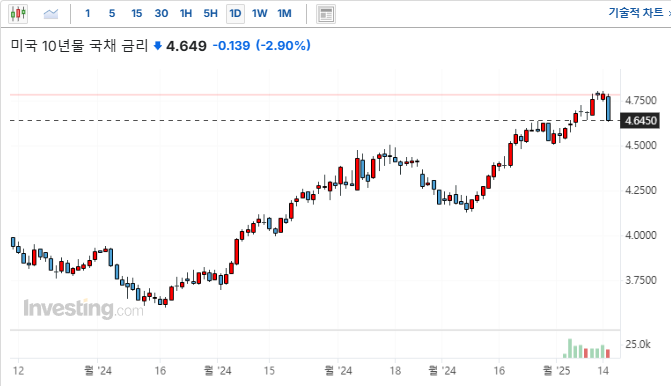The image size is (671, 386).
Task: Click the 12 date axis label
Action: [x=18, y=370]
